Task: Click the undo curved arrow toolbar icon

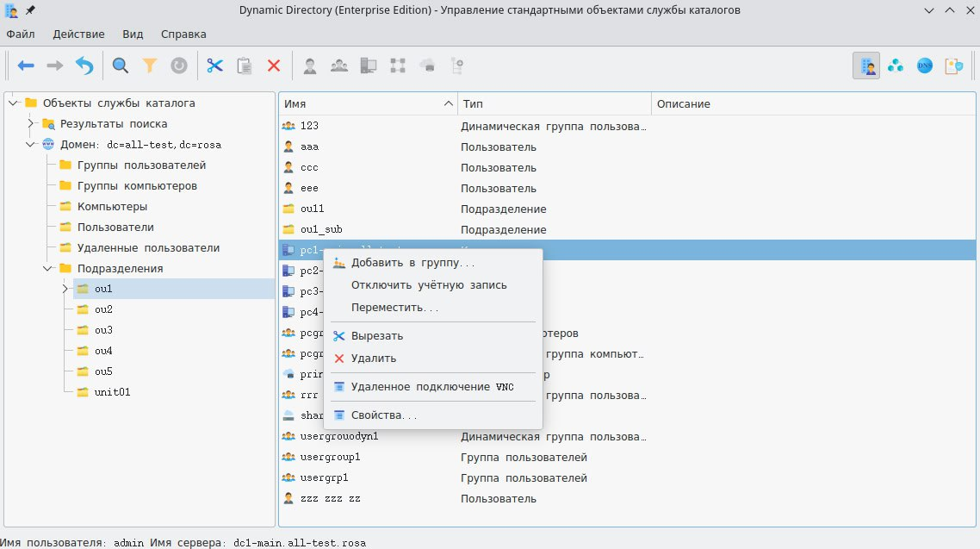Action: (x=84, y=66)
